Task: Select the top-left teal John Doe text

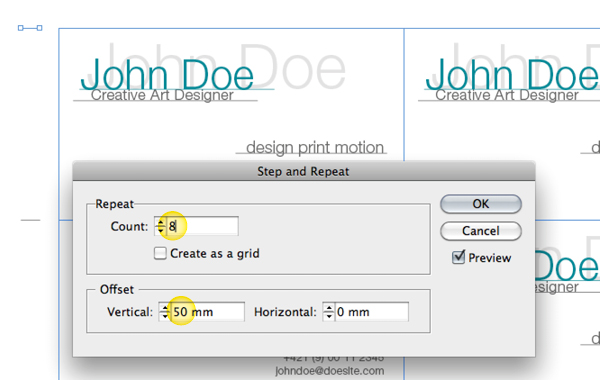Action: 167,75
